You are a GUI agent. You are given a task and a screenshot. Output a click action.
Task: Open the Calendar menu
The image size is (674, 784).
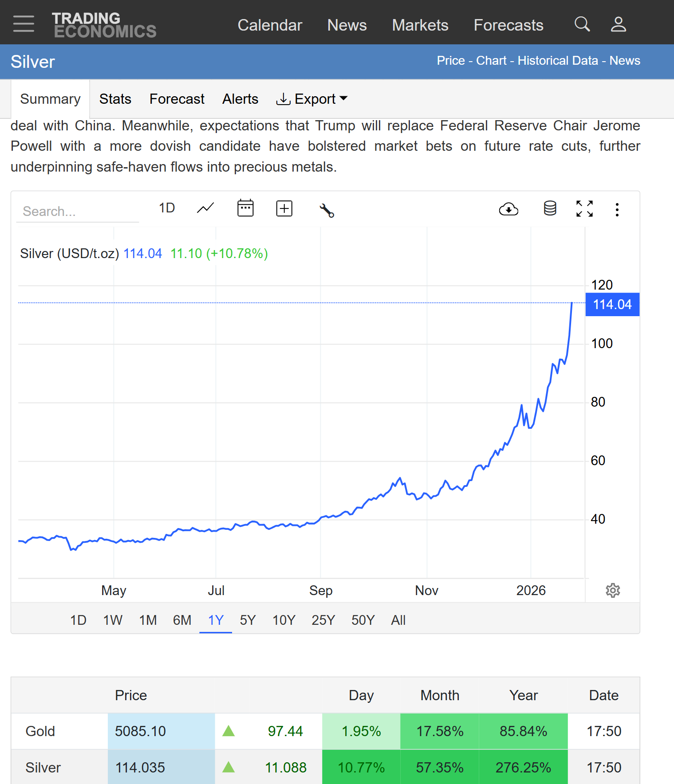(x=270, y=25)
